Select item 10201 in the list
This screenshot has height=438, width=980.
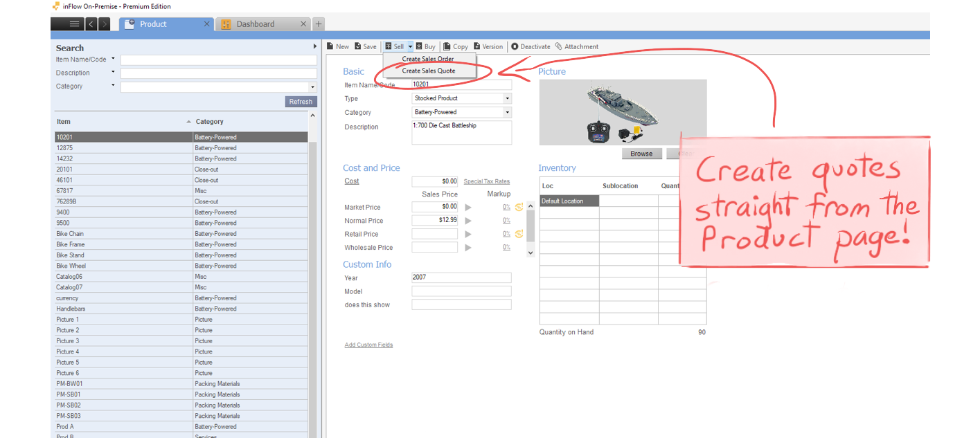(181, 137)
